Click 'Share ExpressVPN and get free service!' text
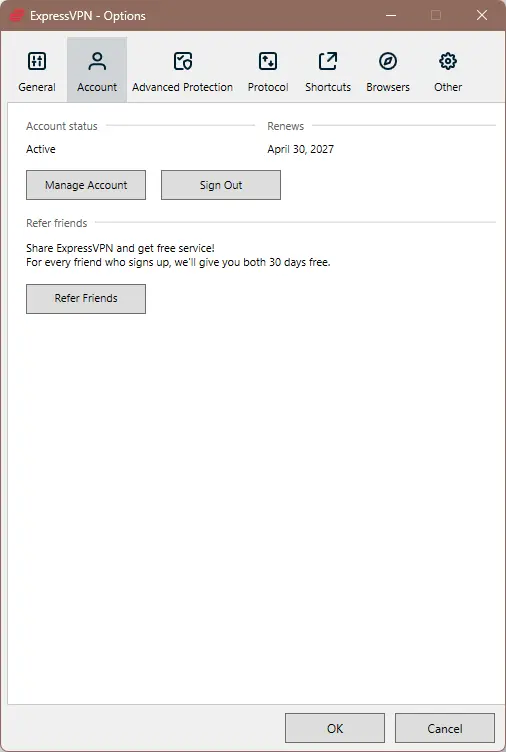This screenshot has width=506, height=752. point(120,248)
